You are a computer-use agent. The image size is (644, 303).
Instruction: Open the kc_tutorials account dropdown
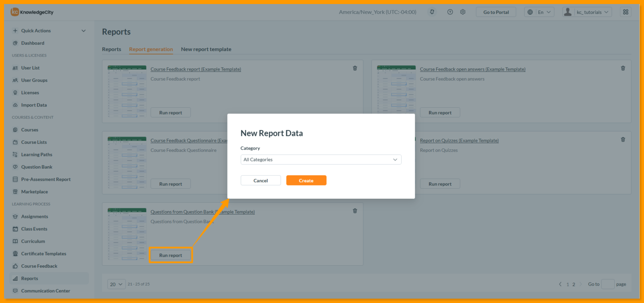click(587, 12)
